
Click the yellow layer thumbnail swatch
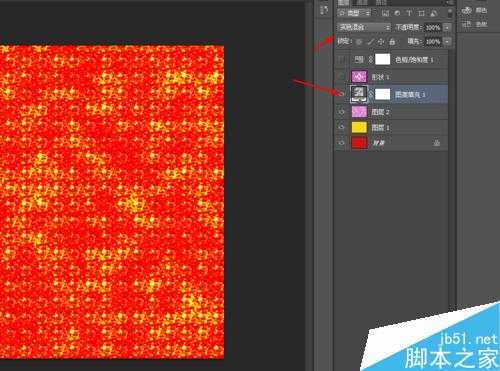click(x=359, y=127)
